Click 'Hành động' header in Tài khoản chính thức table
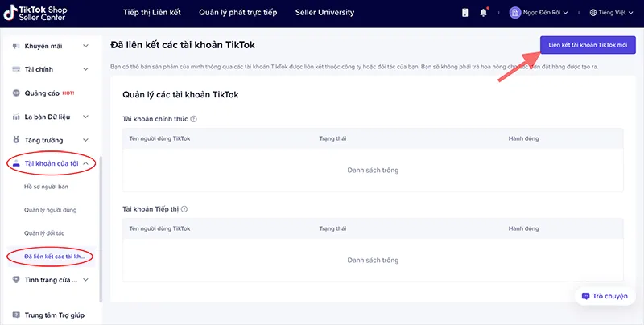This screenshot has height=325, width=644. (523, 138)
